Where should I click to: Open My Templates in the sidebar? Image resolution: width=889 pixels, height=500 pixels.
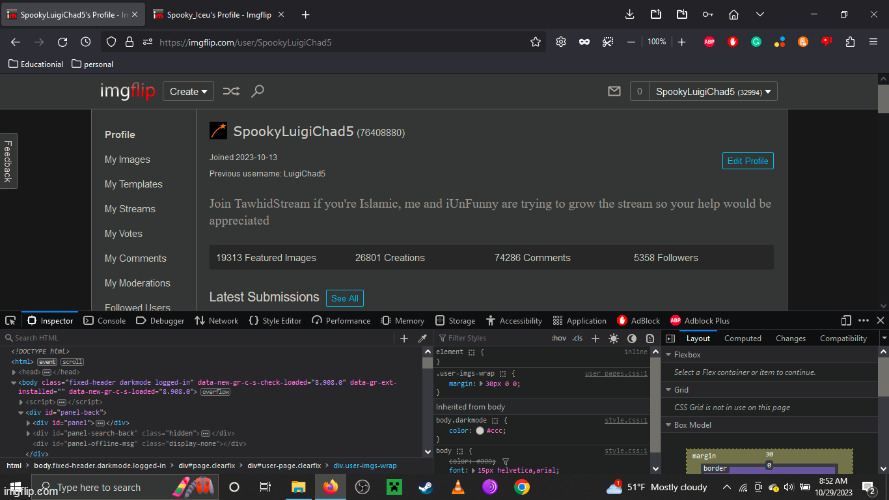coord(133,184)
